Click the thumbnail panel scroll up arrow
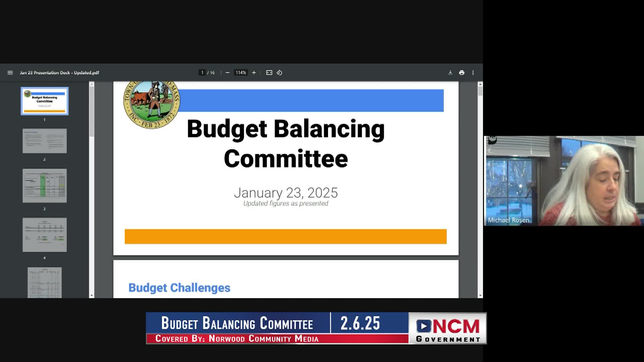Screen dimensions: 644x362 pyautogui.click(x=92, y=84)
